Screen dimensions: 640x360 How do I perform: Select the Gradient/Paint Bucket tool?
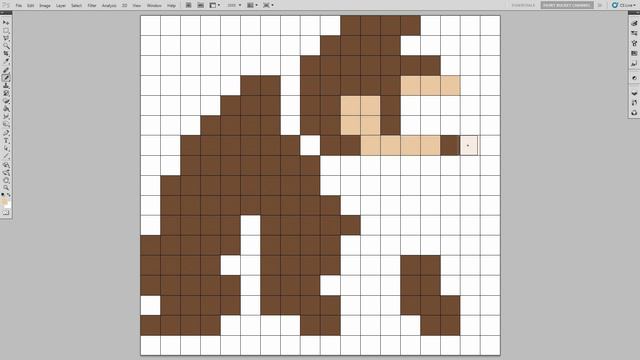6,108
